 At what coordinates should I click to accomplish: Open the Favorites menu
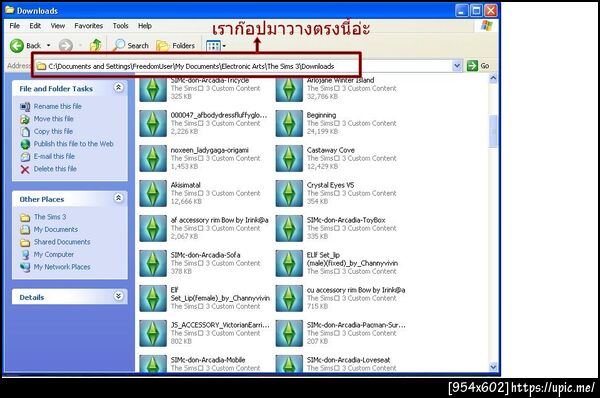point(88,26)
